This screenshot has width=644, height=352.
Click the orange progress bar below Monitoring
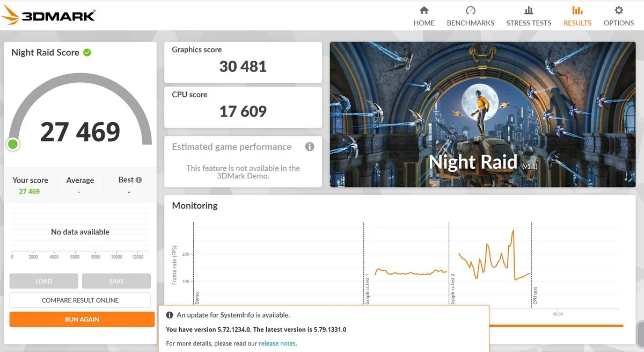(x=556, y=325)
